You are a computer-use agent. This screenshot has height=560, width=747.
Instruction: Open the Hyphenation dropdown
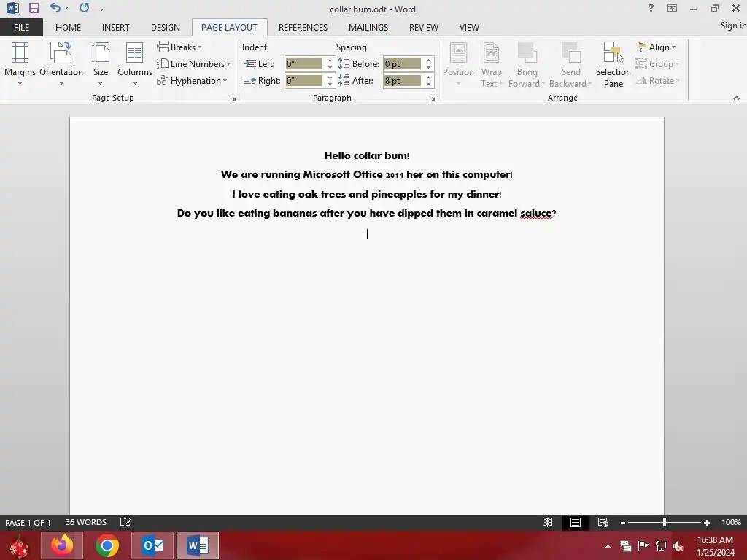point(192,80)
